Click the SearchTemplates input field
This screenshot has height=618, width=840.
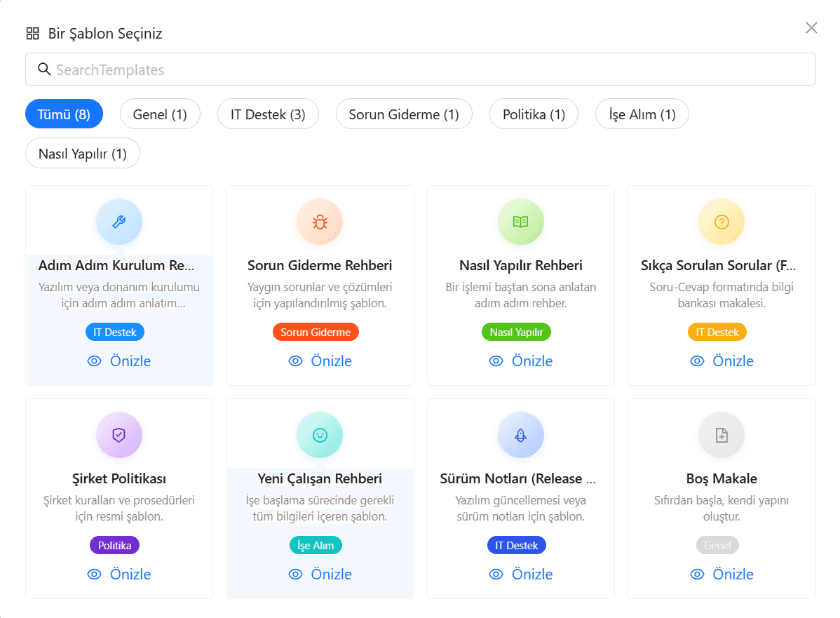pyautogui.click(x=421, y=69)
